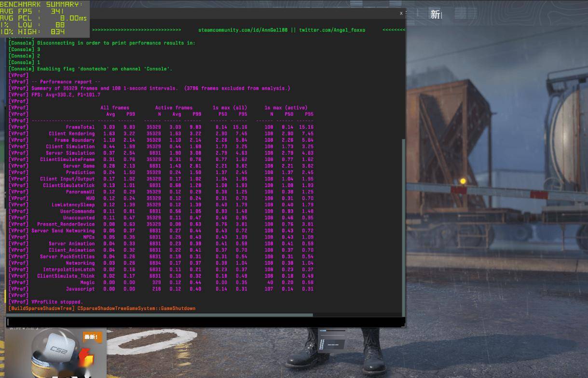Click the small gray panel near boots
Screen dimensions: 588x378
(331, 339)
